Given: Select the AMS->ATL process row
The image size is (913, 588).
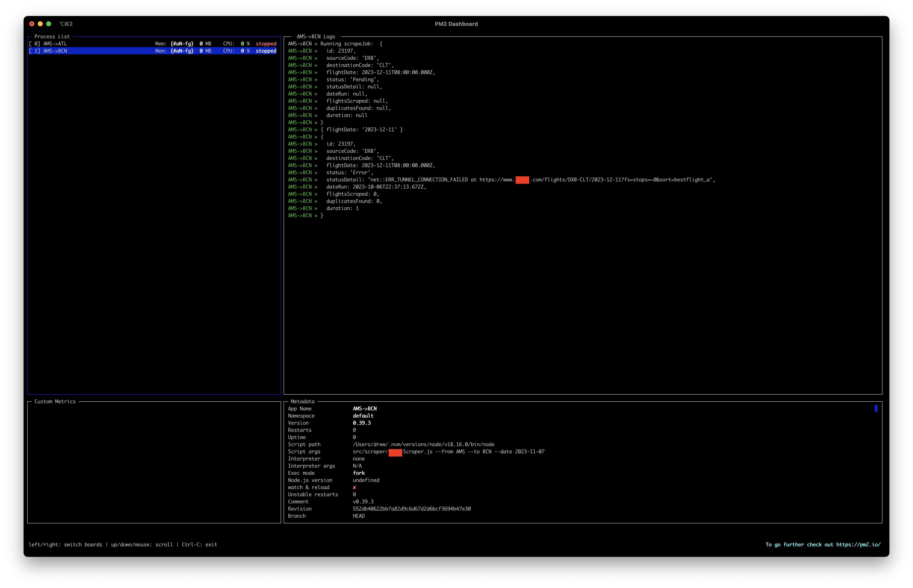Looking at the screenshot, I should click(x=55, y=44).
